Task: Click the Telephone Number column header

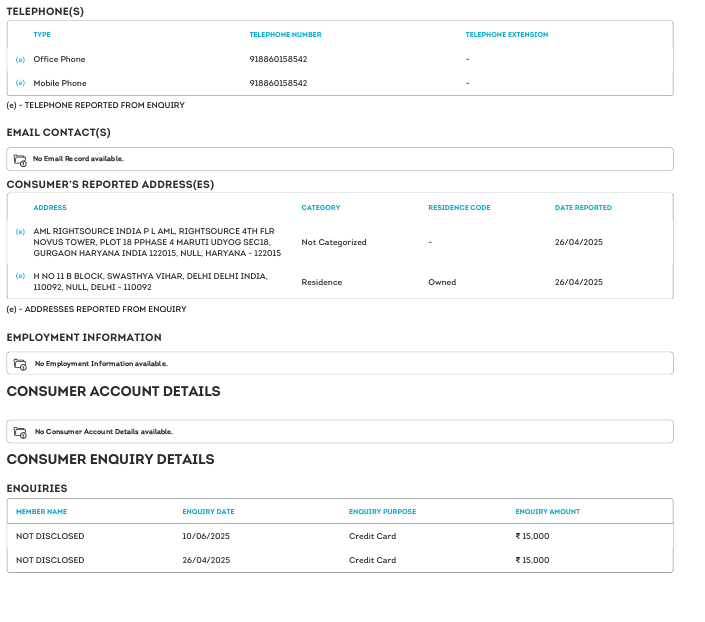Action: [x=285, y=35]
